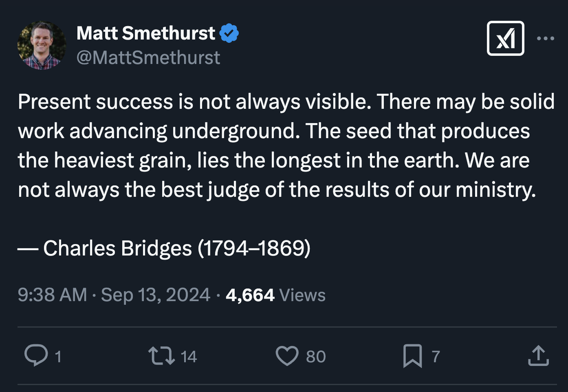Click the blue verified badge

pyautogui.click(x=229, y=33)
